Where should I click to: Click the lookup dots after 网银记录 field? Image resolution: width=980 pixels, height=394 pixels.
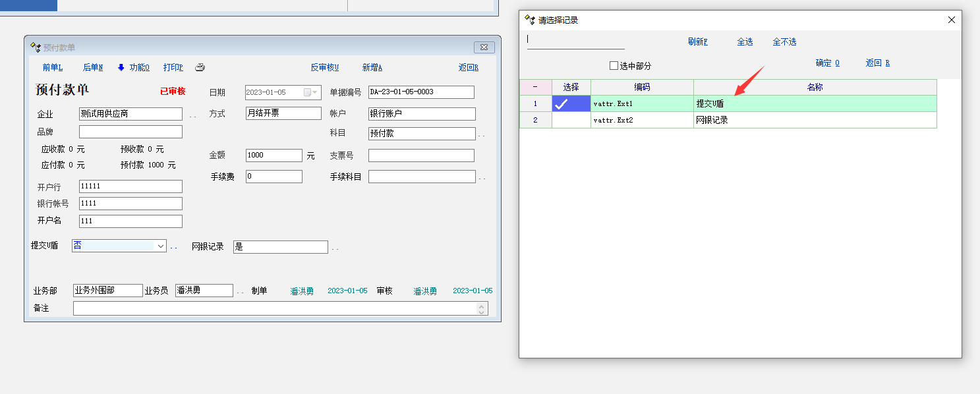tap(335, 248)
